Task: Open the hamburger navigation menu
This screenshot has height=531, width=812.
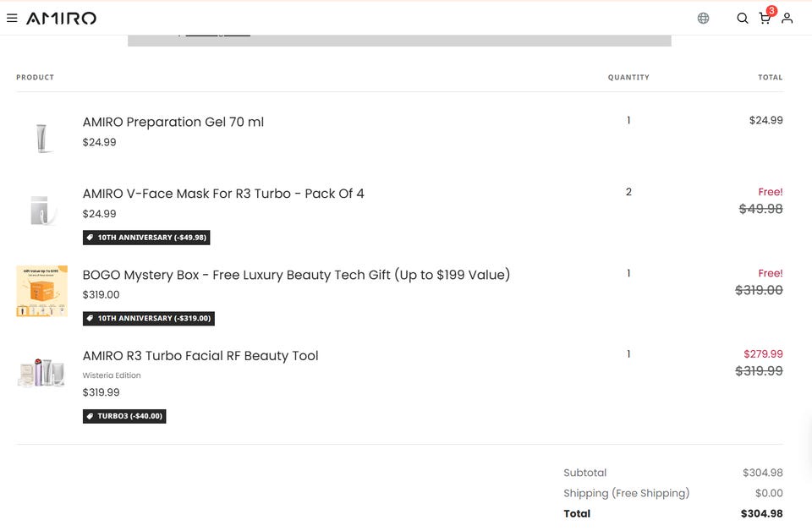Action: (12, 18)
